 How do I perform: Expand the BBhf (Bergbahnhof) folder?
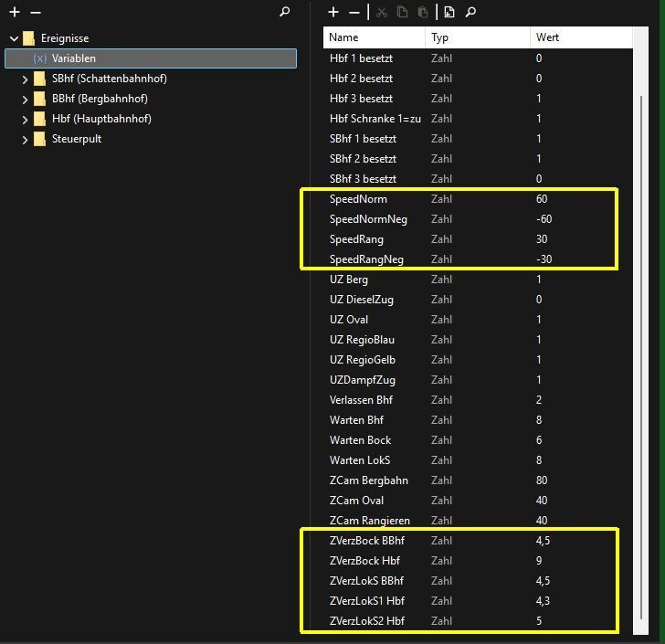coord(25,100)
